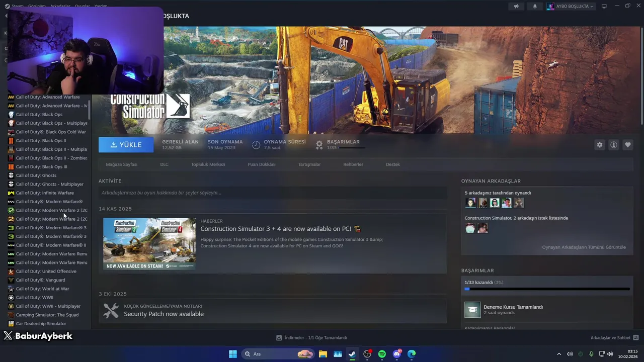Select Car Dealership Simulator
The width and height of the screenshot is (644, 362).
click(x=41, y=324)
